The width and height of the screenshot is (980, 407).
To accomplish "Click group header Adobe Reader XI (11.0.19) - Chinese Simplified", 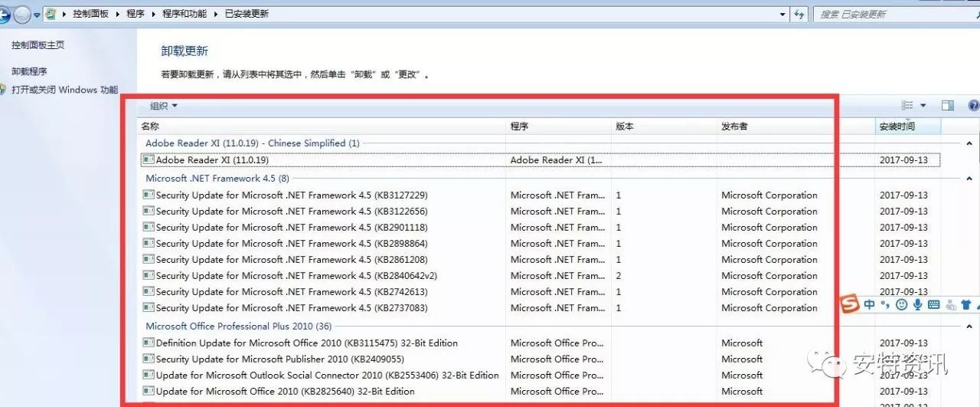I will coord(253,143).
